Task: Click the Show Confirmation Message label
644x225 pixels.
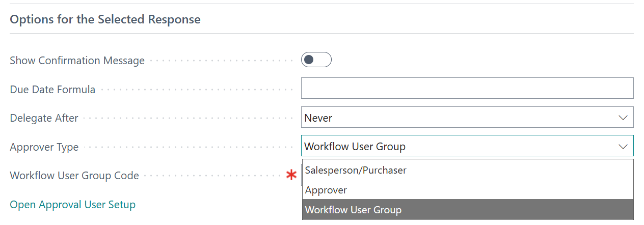Action: tap(77, 61)
